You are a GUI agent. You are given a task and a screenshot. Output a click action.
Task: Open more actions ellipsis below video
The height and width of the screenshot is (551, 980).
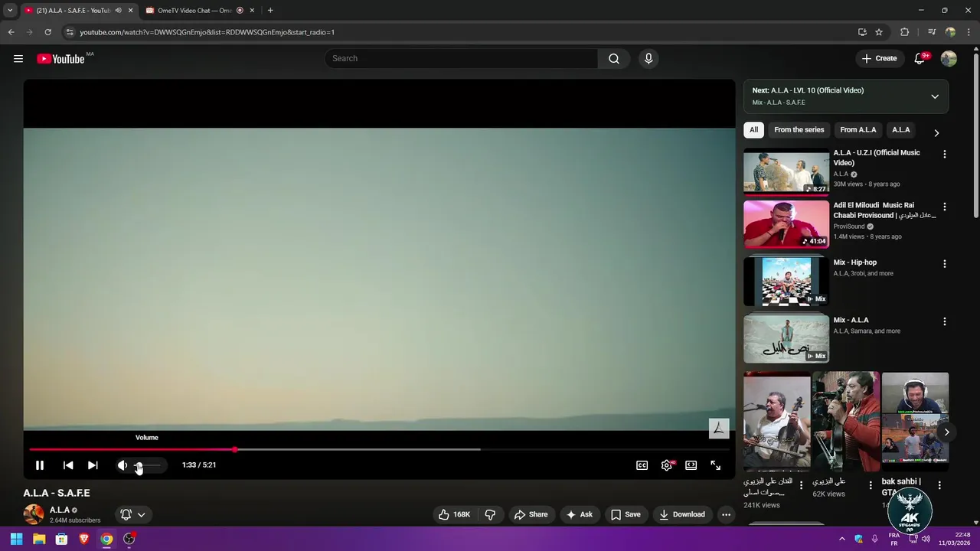[726, 514]
